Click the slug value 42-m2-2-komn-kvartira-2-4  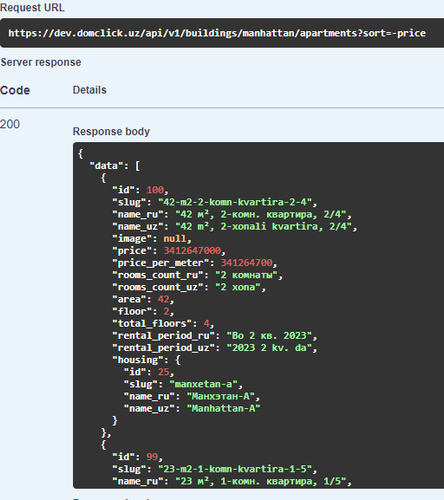235,202
